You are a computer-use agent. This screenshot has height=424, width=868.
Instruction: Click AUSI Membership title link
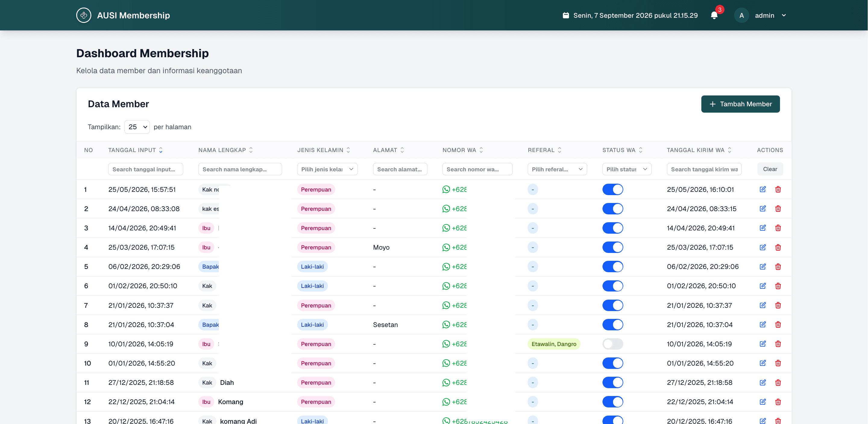coord(134,15)
